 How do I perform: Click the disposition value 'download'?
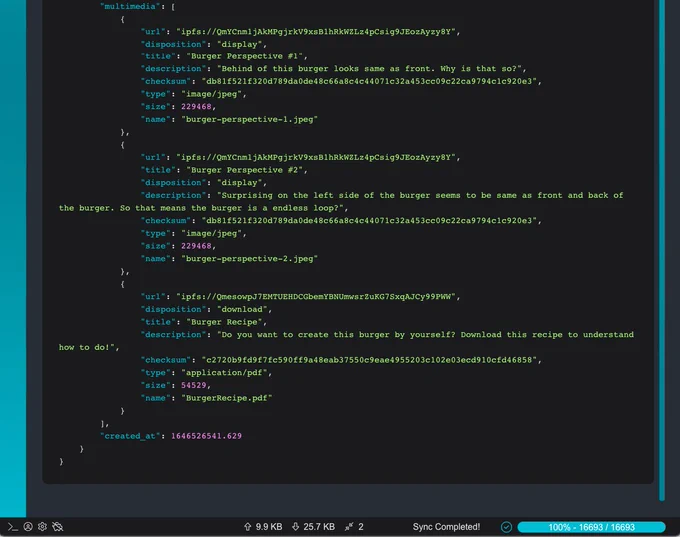[244, 309]
